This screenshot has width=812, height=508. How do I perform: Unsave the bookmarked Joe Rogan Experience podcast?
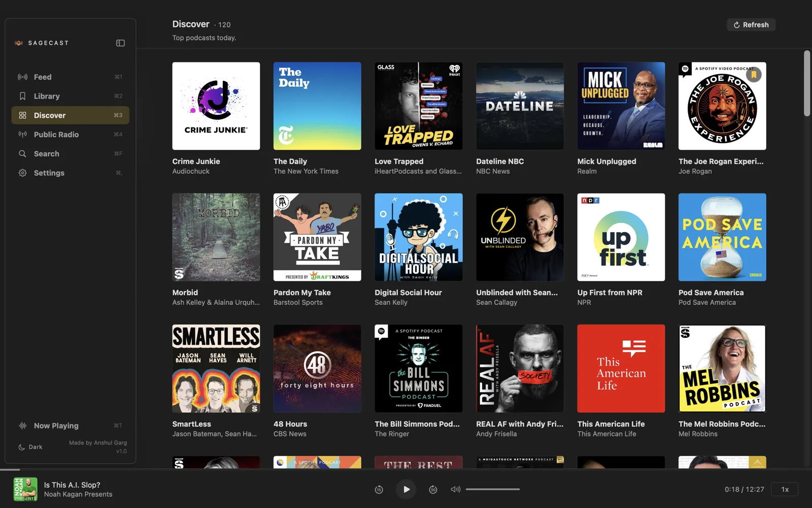pos(755,74)
